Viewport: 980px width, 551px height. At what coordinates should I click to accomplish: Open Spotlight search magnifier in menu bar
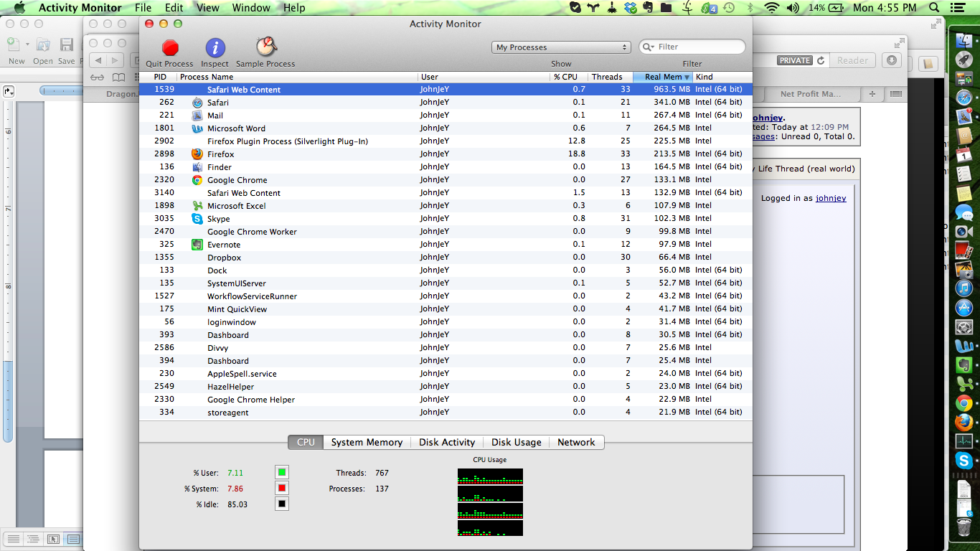[x=933, y=8]
